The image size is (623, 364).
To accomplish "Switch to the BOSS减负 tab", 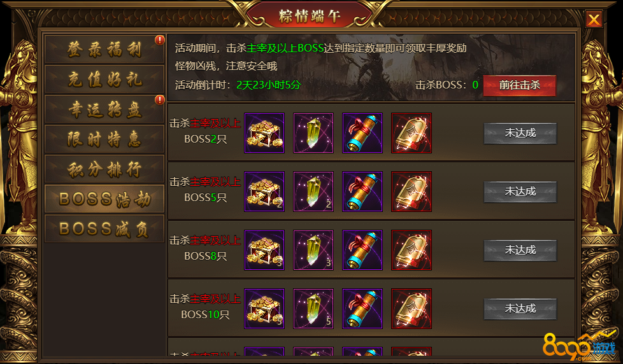I will [x=104, y=229].
